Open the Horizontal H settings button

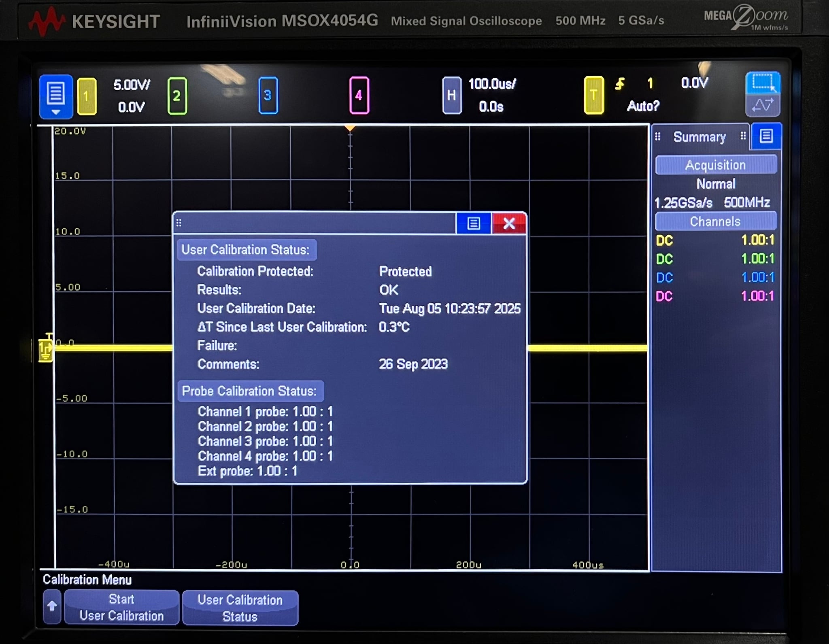click(x=452, y=96)
